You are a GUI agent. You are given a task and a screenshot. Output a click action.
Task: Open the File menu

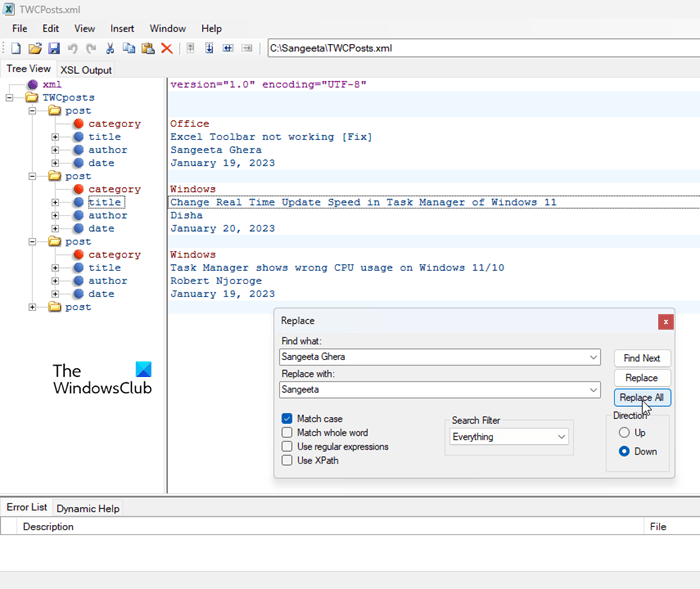[x=20, y=29]
